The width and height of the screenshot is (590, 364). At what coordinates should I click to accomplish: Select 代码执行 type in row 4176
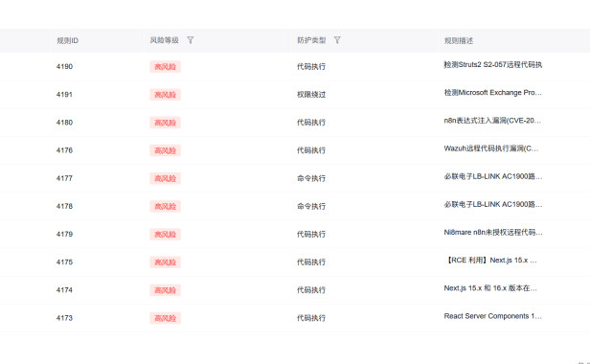[x=311, y=150]
